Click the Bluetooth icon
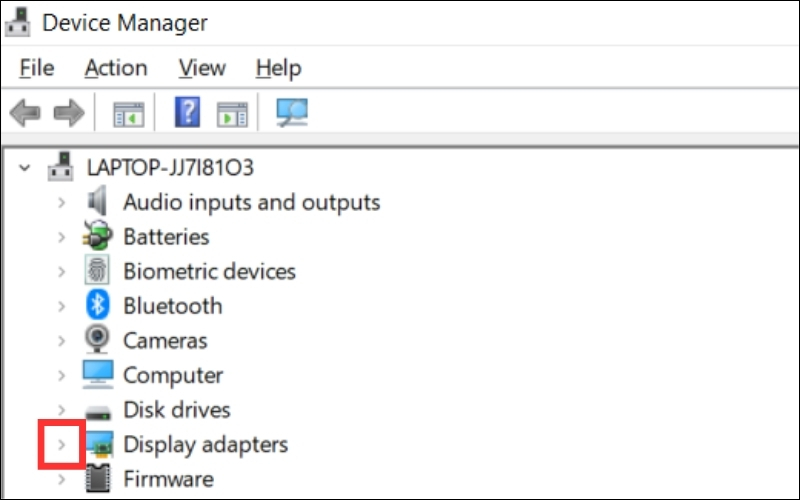The image size is (800, 500). pyautogui.click(x=97, y=305)
